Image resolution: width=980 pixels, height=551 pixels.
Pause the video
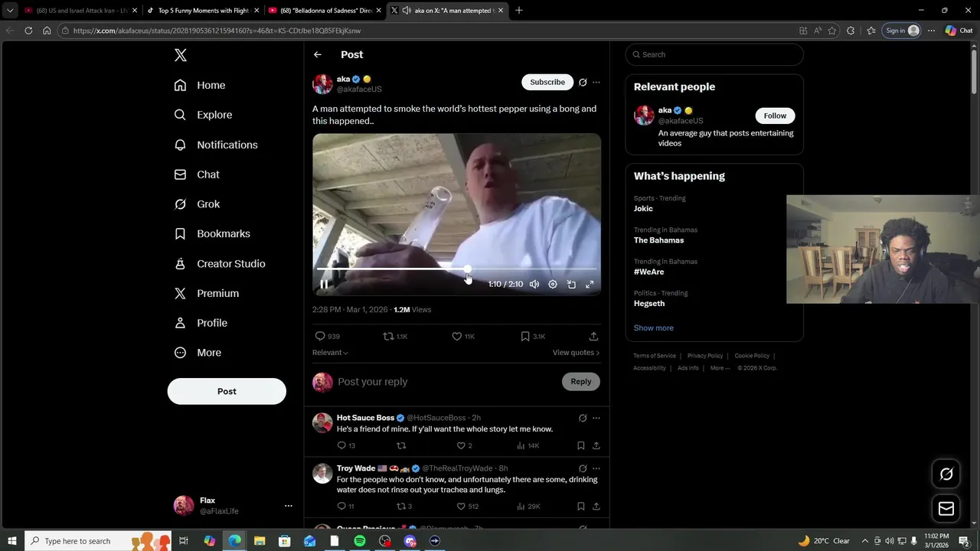coord(324,284)
